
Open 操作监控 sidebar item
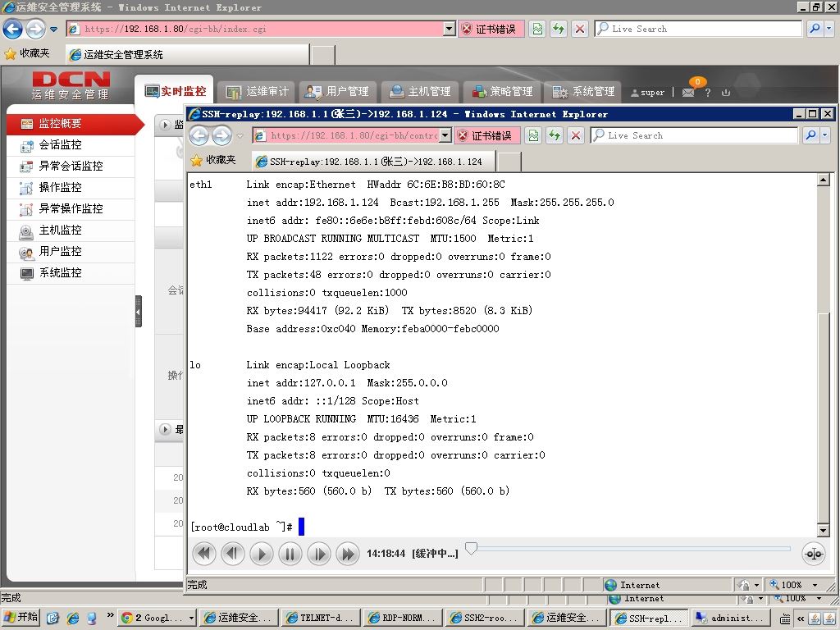[x=71, y=188]
